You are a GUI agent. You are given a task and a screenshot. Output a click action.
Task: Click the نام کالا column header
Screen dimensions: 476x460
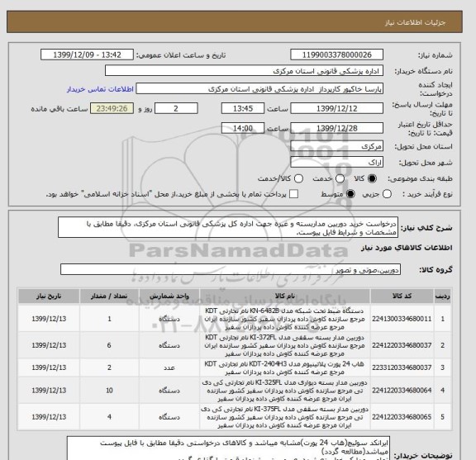pyautogui.click(x=285, y=296)
